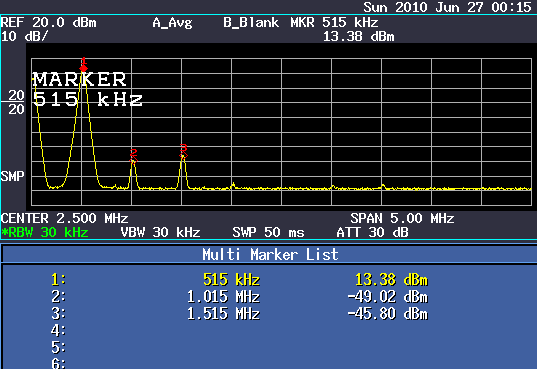Click the green RBW 30 kHz setting
Image resolution: width=537 pixels, height=369 pixels.
(x=45, y=233)
